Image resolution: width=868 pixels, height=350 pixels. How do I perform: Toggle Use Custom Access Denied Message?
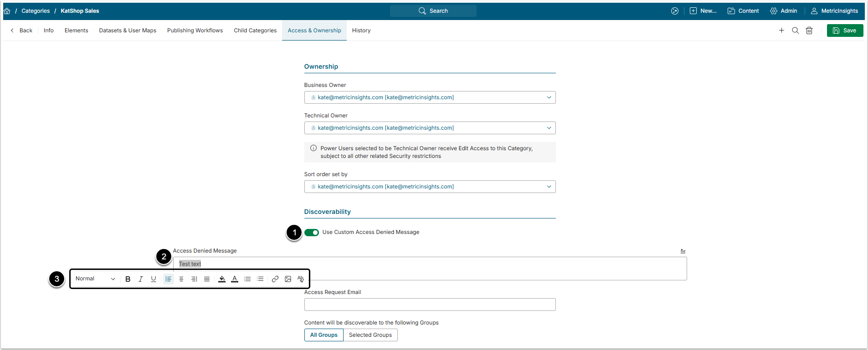(x=312, y=233)
